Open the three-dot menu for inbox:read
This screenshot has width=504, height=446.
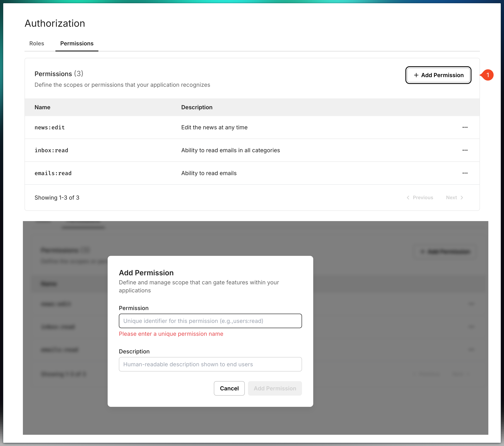(465, 150)
